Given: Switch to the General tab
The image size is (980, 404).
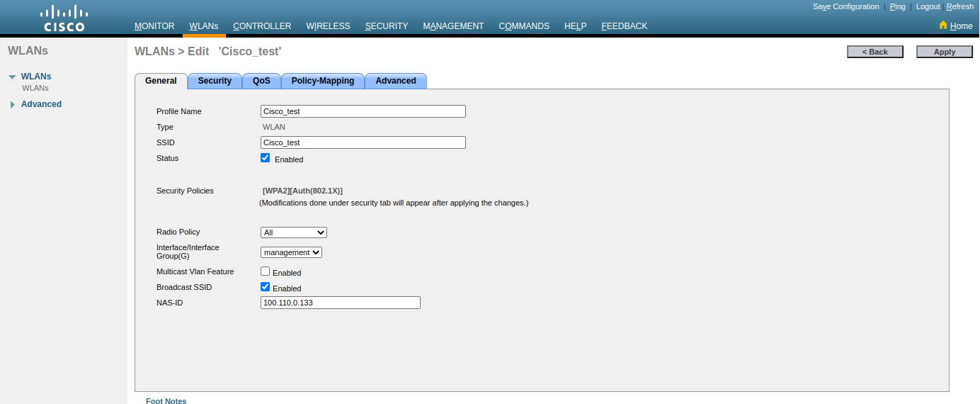Looking at the screenshot, I should click(x=161, y=81).
